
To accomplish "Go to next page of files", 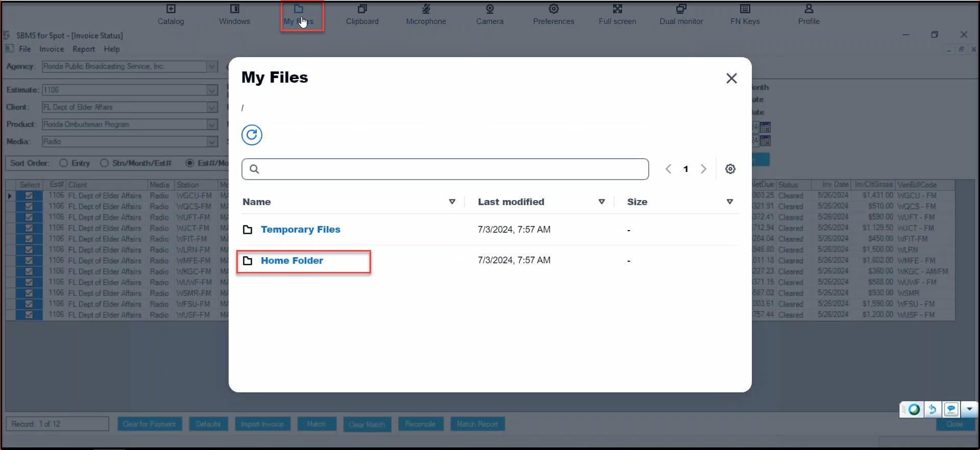I will (703, 169).
